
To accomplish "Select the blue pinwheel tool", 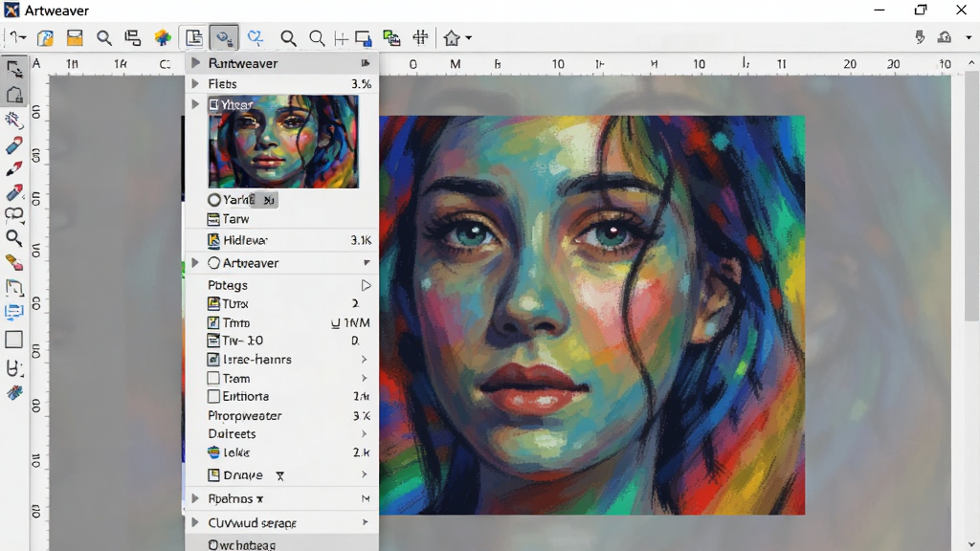I will pos(13,393).
